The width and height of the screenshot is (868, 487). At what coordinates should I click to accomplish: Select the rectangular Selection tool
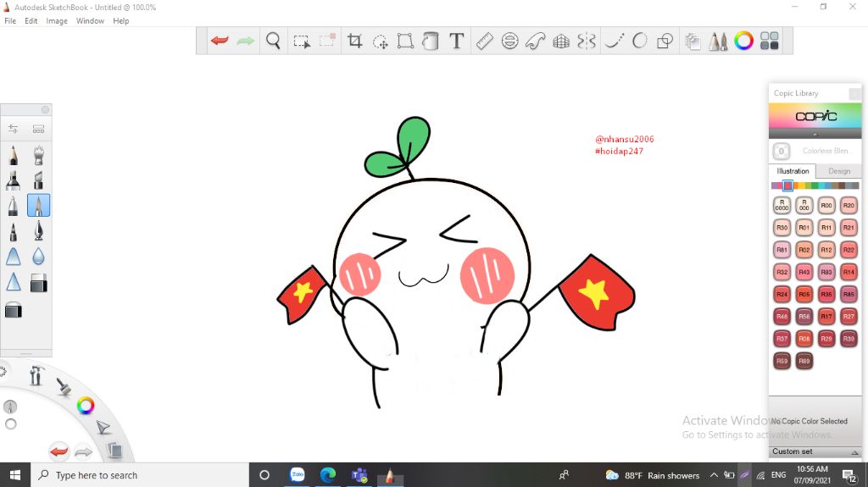302,41
